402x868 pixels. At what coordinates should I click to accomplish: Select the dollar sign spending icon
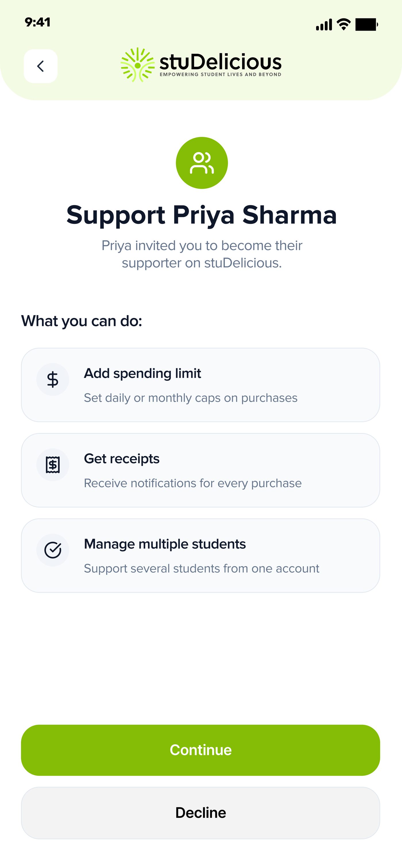(53, 379)
